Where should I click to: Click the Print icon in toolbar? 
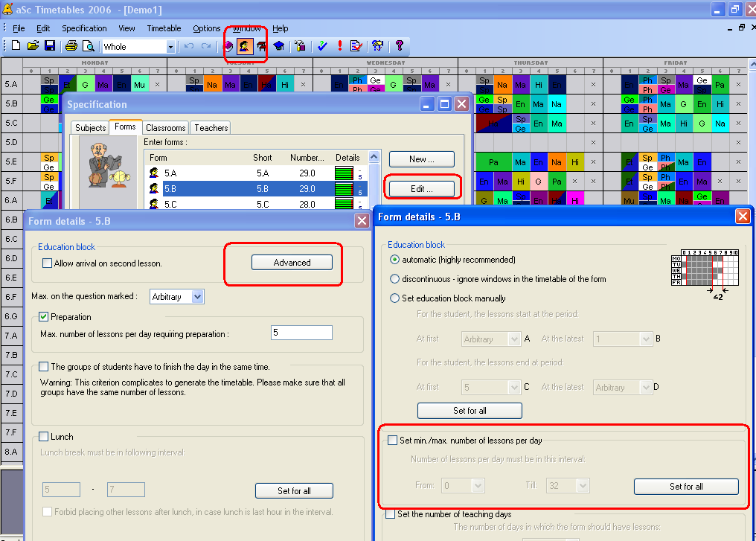(71, 46)
